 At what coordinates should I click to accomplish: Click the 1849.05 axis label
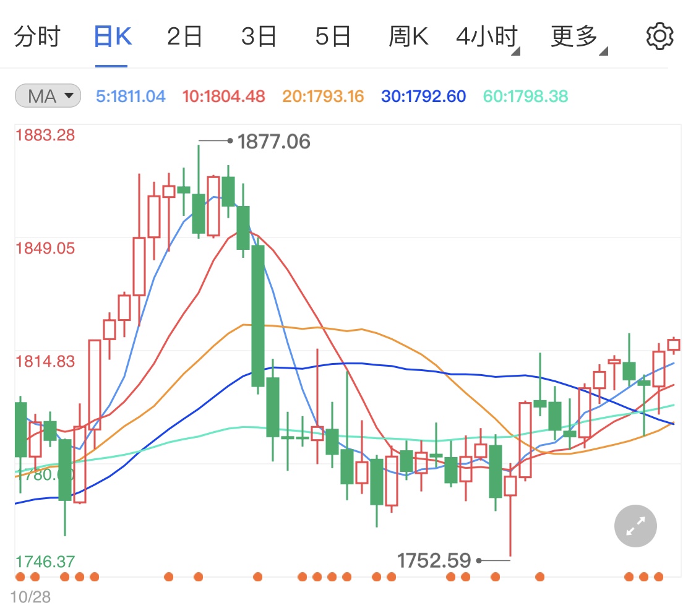pos(45,249)
